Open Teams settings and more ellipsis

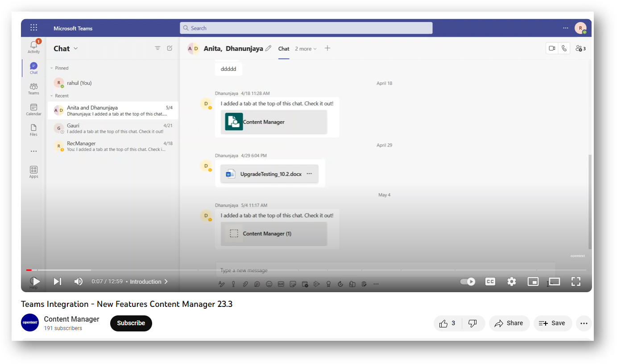(x=566, y=28)
